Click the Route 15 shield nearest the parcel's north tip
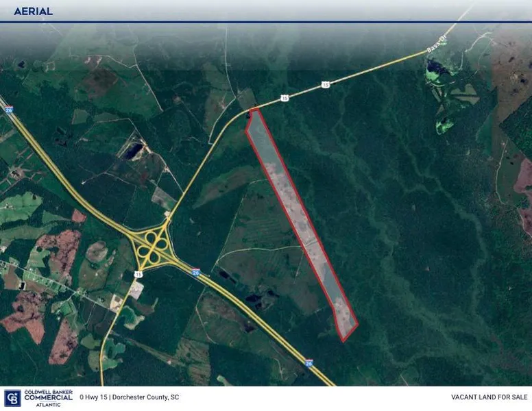This screenshot has height=411, width=532. (x=285, y=99)
